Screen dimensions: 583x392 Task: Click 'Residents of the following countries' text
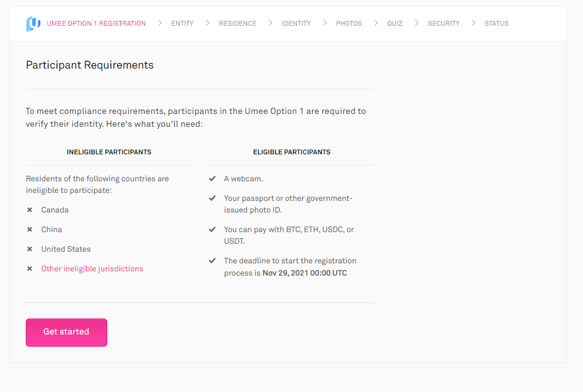pos(97,184)
